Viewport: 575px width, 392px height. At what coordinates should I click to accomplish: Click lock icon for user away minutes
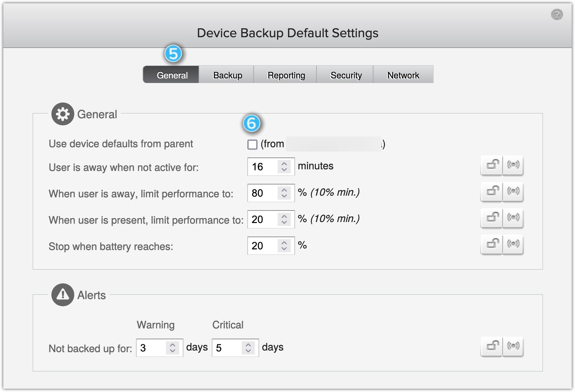coord(492,165)
